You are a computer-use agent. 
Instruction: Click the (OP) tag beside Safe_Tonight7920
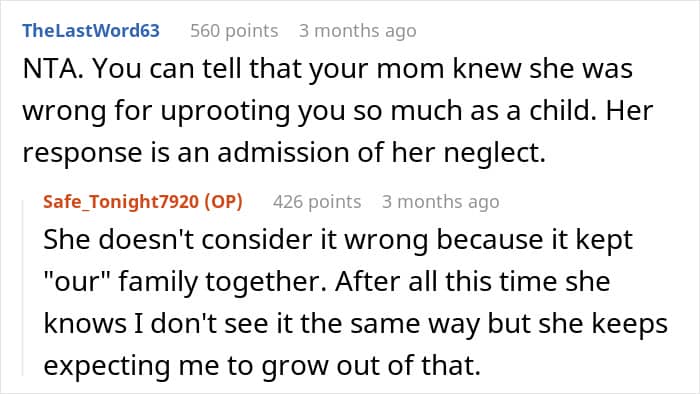point(224,202)
